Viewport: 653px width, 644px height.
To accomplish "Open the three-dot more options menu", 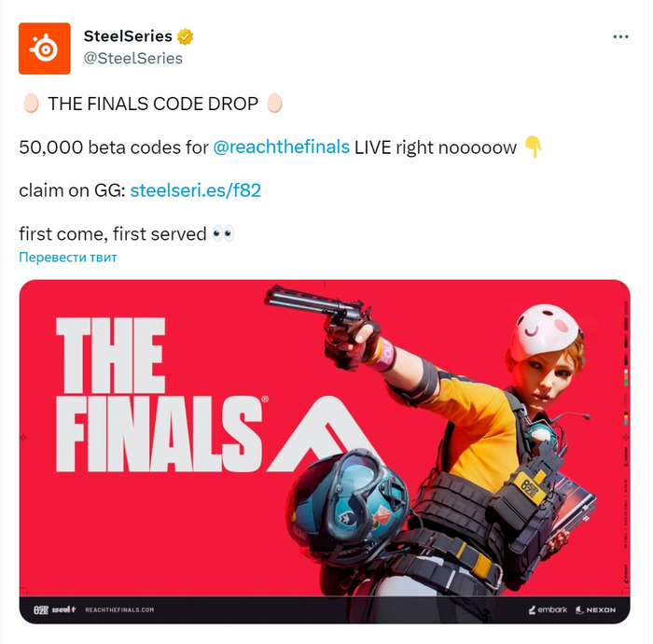I will click(x=620, y=37).
